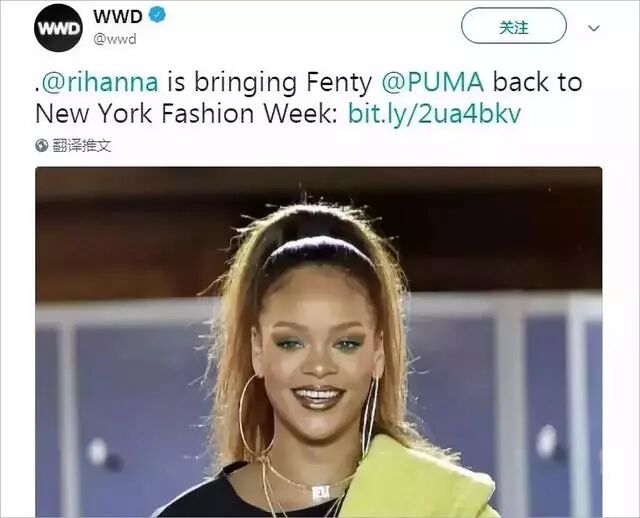The height and width of the screenshot is (518, 640).
Task: Click the word "Fenty" in the tweet
Action: [339, 82]
